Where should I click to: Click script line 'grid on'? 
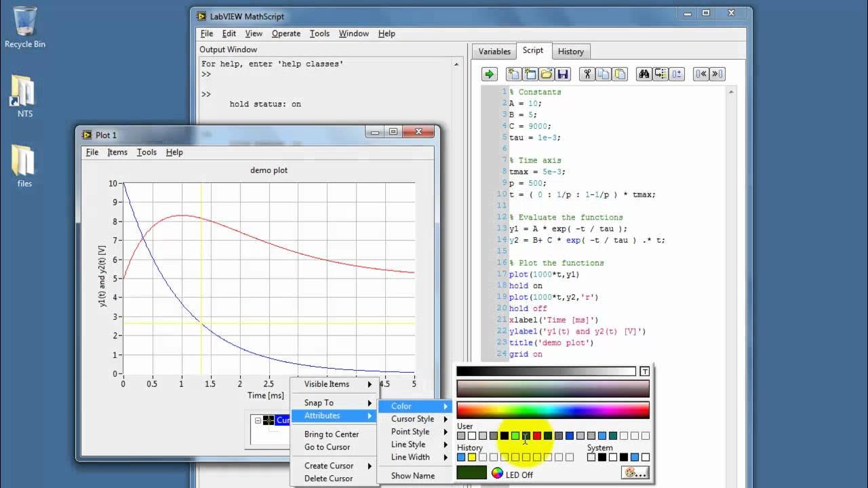click(x=526, y=354)
